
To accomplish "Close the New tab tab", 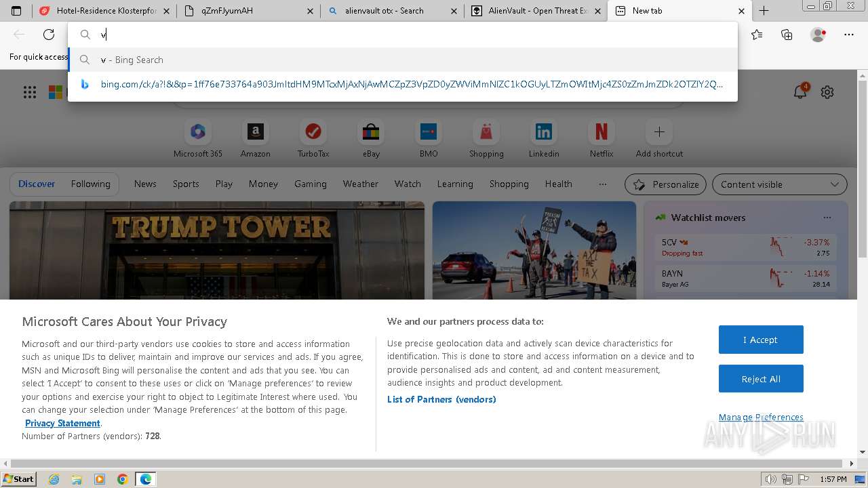I will [x=741, y=11].
